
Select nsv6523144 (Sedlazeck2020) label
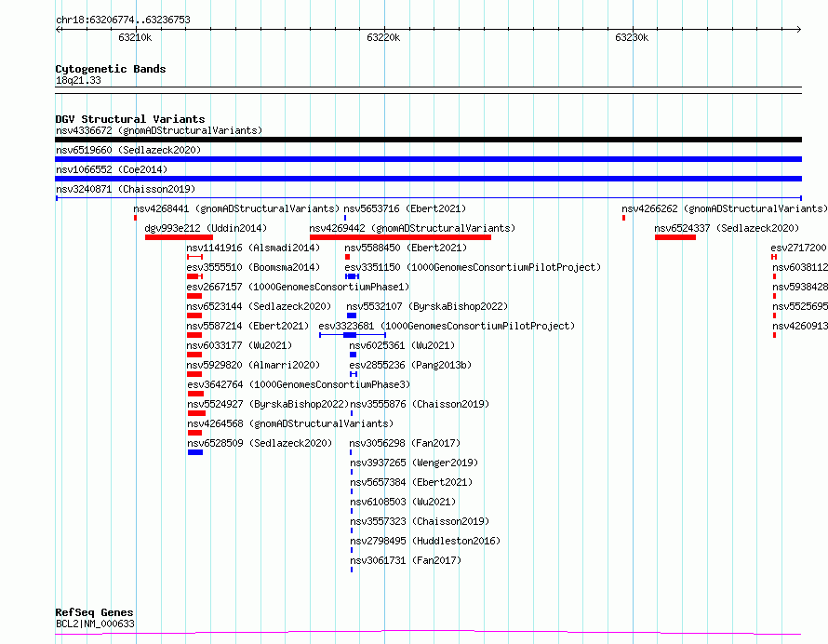[259, 306]
